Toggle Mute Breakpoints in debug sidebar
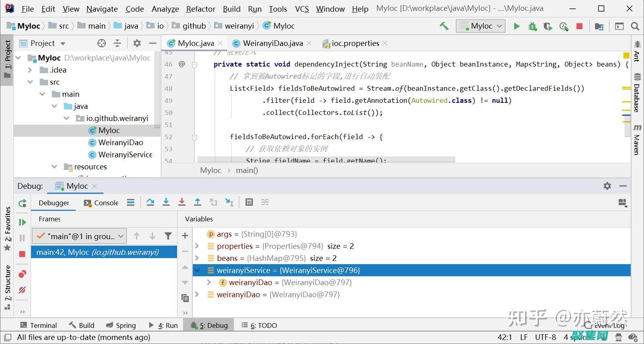The height and width of the screenshot is (344, 644). pos(22,290)
